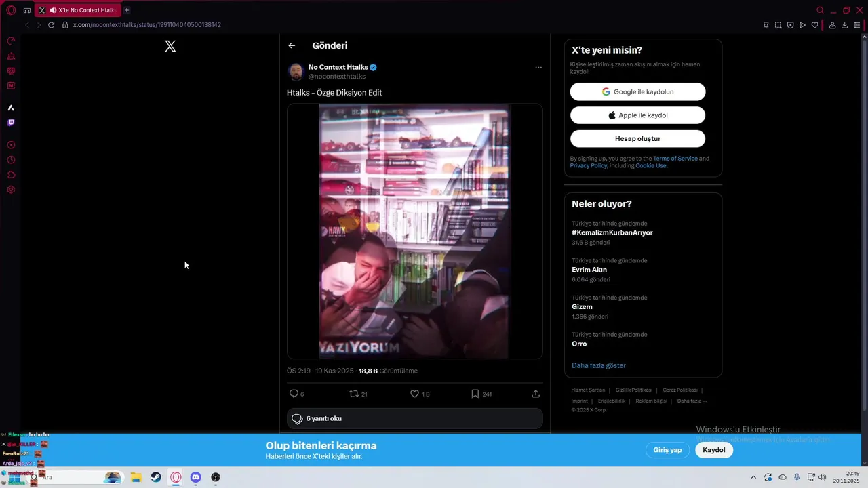Screen dimensions: 868x488
Task: Click the address bar URL
Action: coord(147,25)
